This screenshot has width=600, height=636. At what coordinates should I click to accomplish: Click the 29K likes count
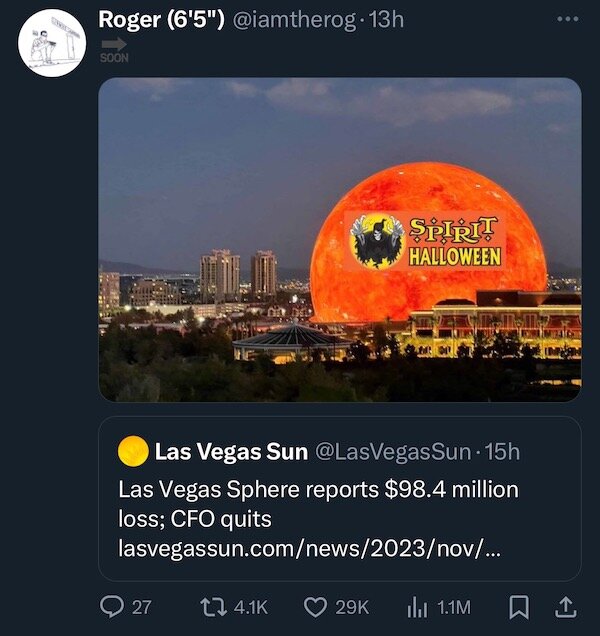pos(351,607)
